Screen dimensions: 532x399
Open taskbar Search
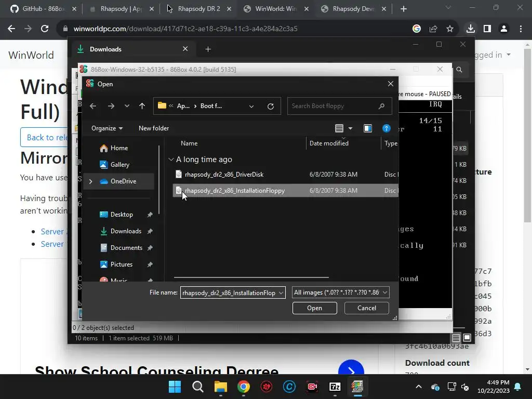[x=198, y=387]
